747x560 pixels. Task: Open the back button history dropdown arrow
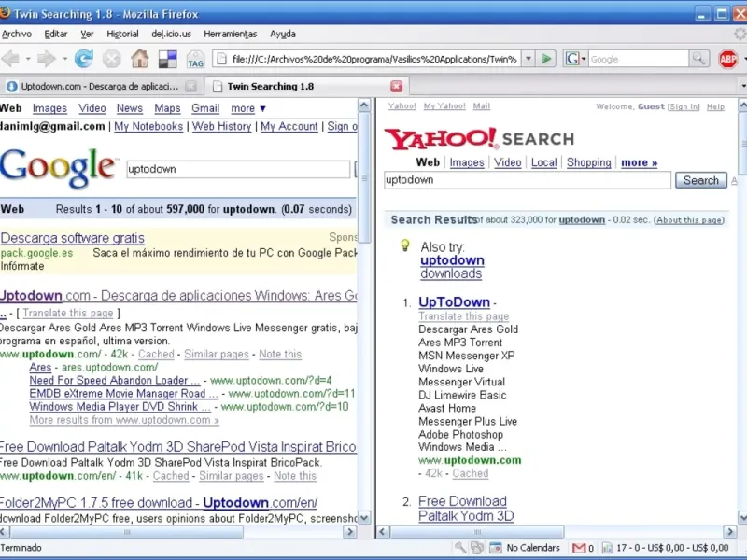[28, 59]
